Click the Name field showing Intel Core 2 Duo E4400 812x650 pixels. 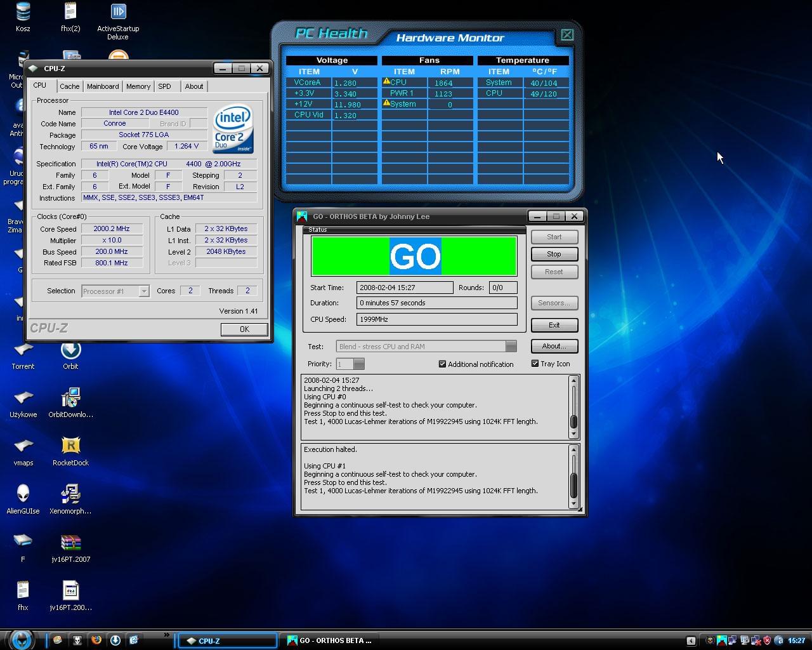click(144, 112)
